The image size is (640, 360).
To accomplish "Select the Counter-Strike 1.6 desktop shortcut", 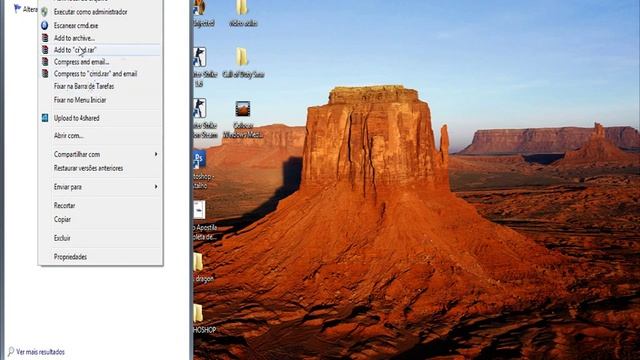I will click(203, 67).
